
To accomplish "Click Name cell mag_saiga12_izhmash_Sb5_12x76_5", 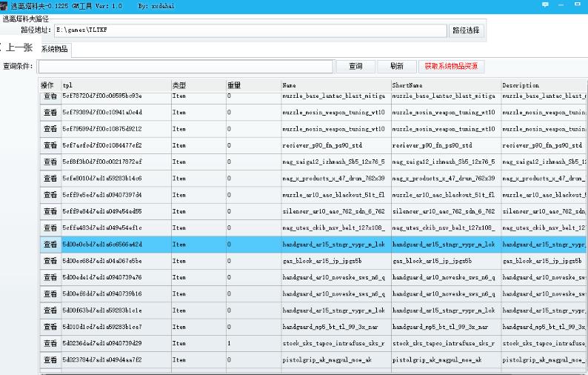I will [x=336, y=162].
